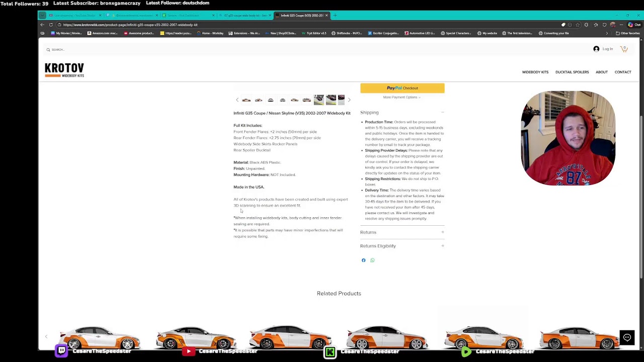Screen dimensions: 644x362
Task: Open browser essentials shield icon
Action: (604, 25)
